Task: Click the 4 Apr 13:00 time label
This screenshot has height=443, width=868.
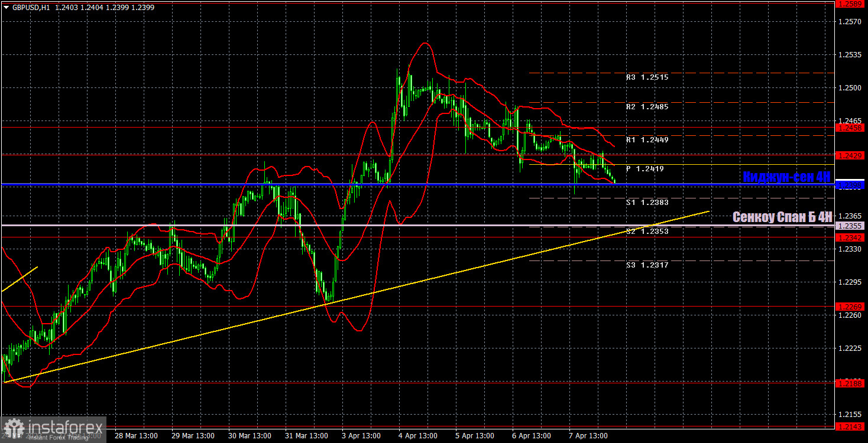Action: click(419, 436)
